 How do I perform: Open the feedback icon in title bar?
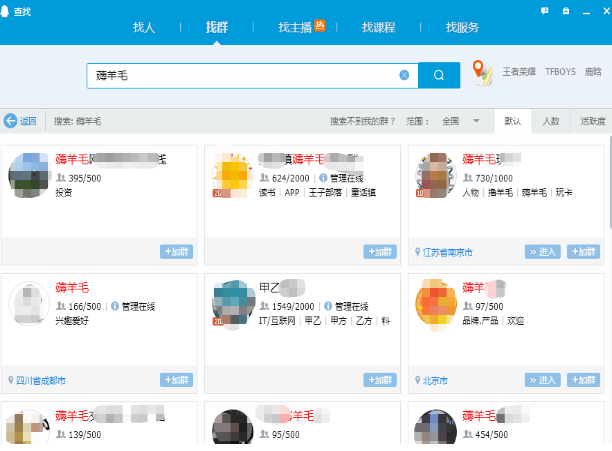(544, 11)
